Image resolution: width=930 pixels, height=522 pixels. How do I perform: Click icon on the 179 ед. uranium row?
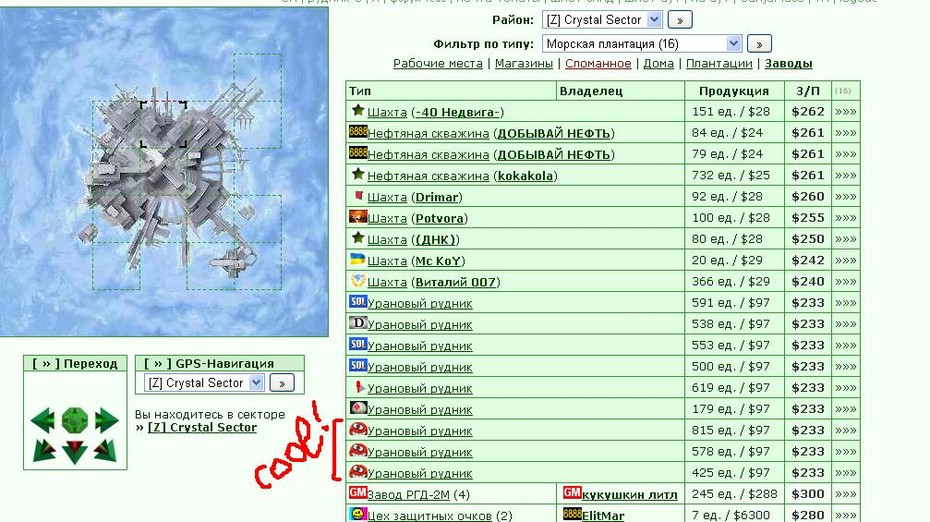coord(358,408)
